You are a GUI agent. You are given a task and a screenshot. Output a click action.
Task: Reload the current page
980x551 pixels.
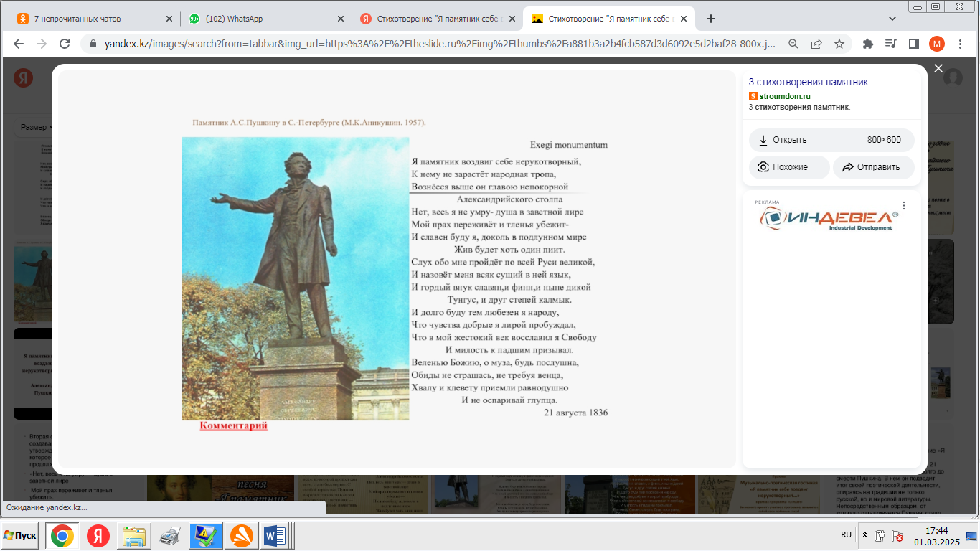coord(65,44)
